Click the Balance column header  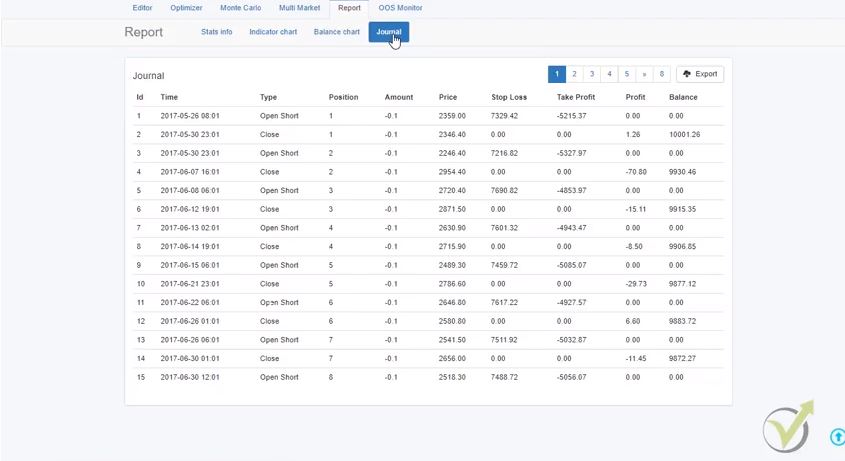point(683,97)
